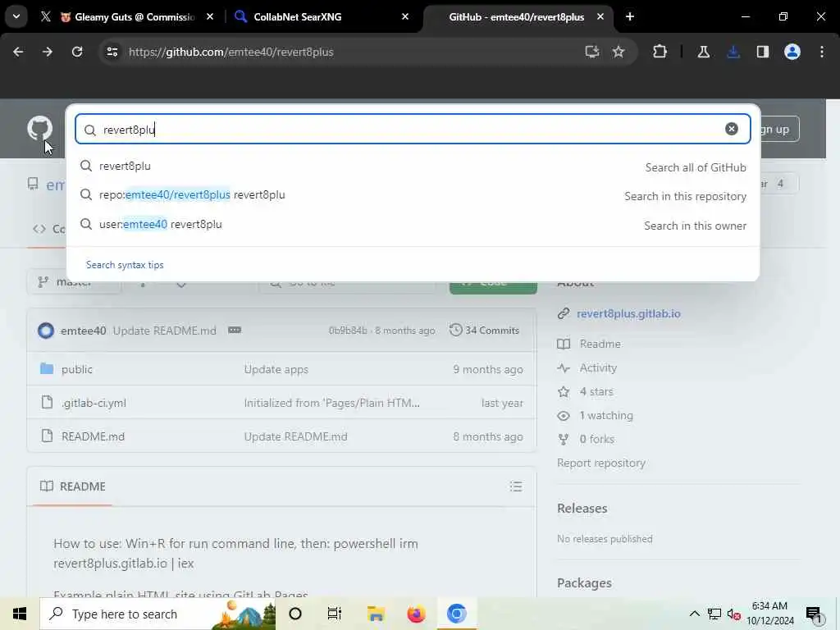
Task: Open site information icon in address bar
Action: tap(112, 52)
